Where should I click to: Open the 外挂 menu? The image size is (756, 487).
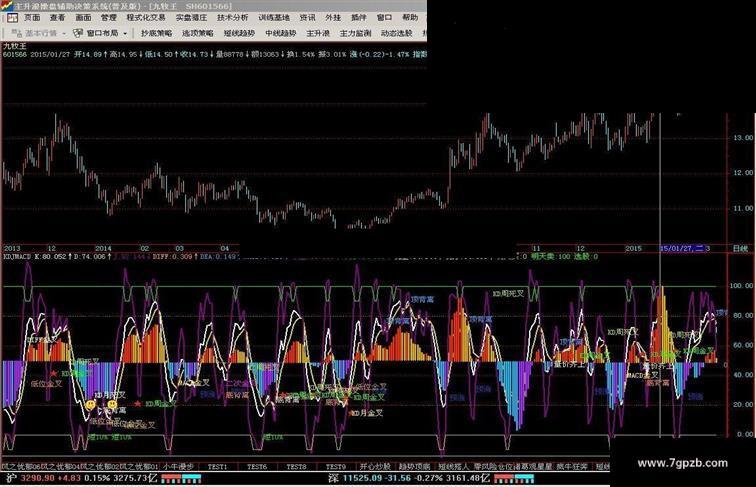point(333,18)
